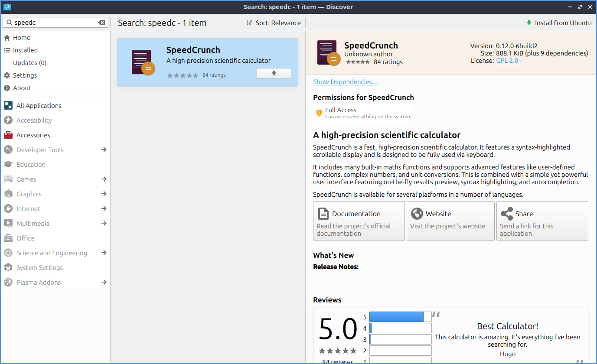Screen dimensions: 597x364
Task: Open Updates (0) in sidebar
Action: [x=29, y=63]
